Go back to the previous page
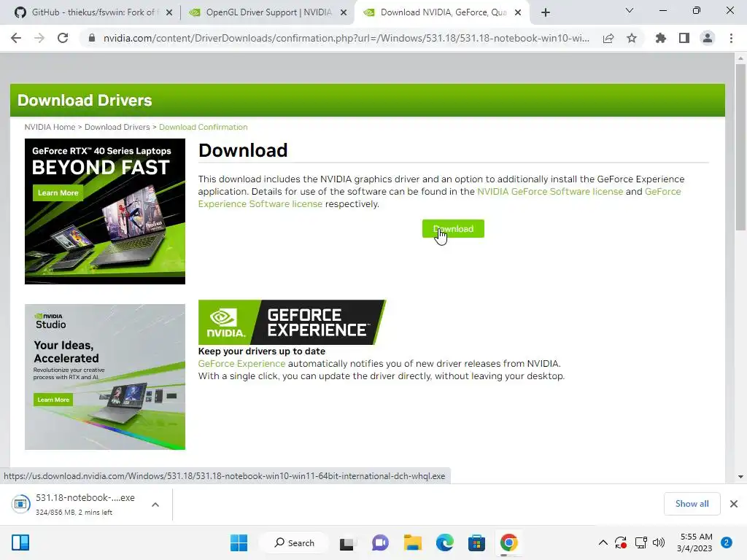This screenshot has width=747, height=560. click(x=16, y=38)
